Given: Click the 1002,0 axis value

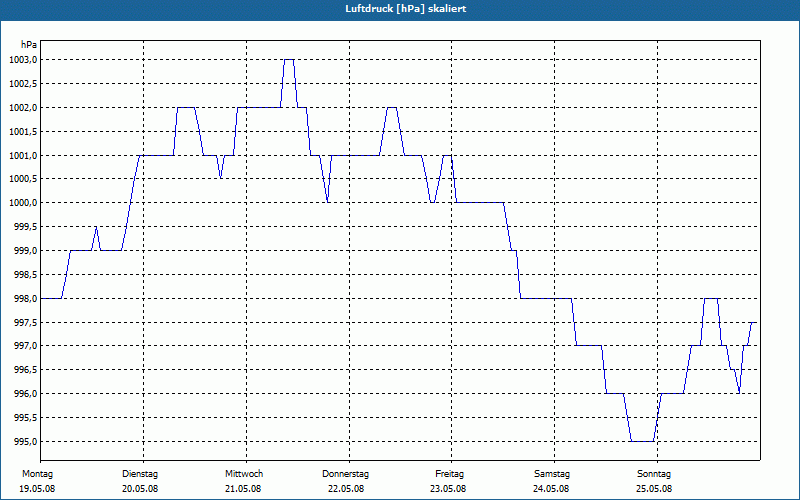Looking at the screenshot, I should tap(23, 108).
